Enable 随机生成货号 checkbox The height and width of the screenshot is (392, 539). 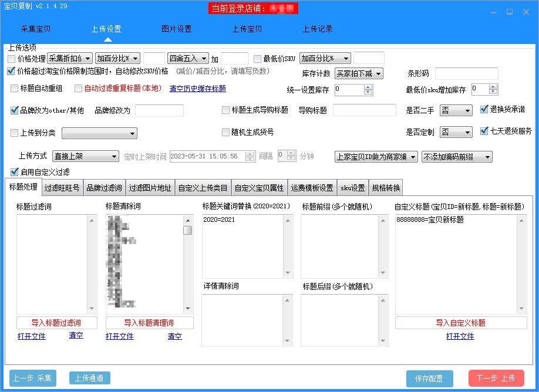[225, 132]
